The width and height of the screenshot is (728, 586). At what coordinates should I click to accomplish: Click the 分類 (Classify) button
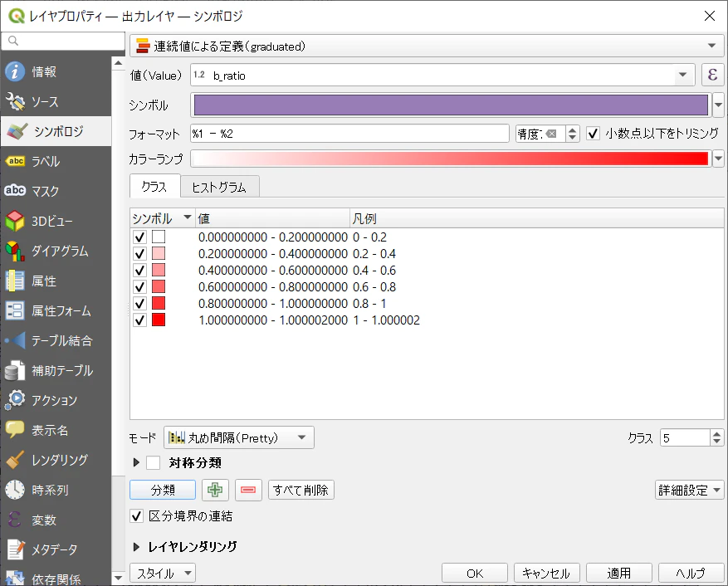(x=163, y=490)
